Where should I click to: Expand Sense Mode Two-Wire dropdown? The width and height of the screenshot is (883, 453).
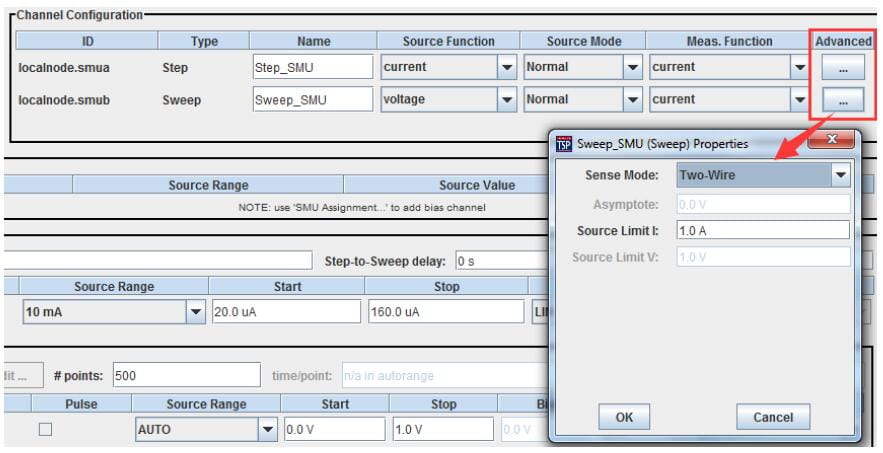(840, 175)
